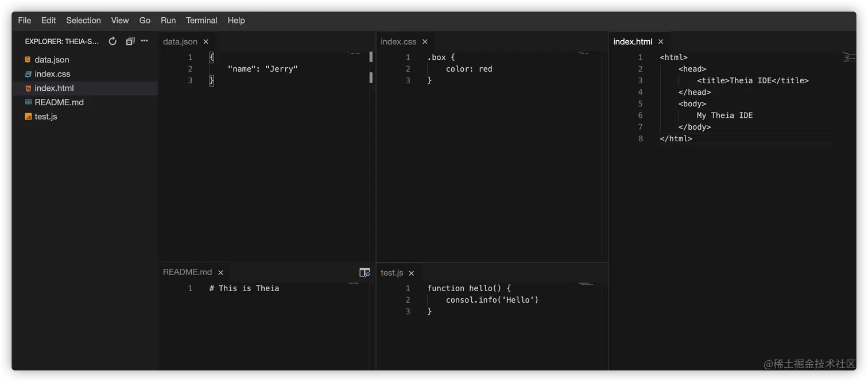
Task: Select index.html in the Explorer
Action: coord(54,87)
